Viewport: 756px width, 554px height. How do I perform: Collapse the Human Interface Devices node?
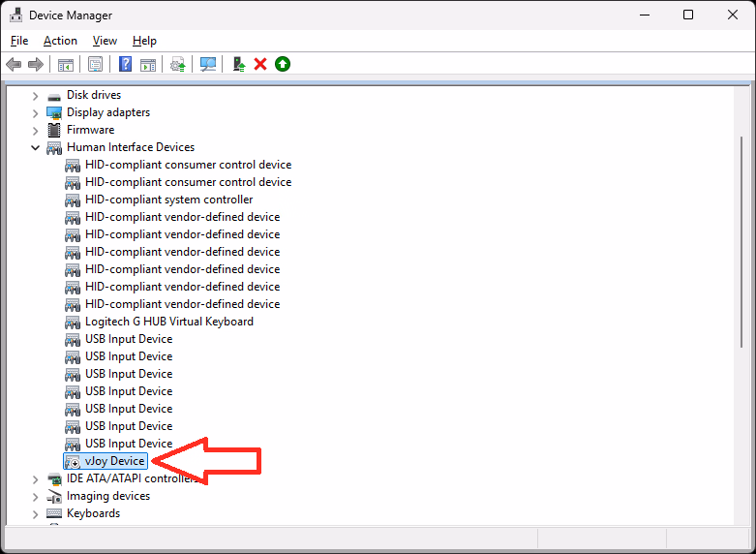[35, 147]
